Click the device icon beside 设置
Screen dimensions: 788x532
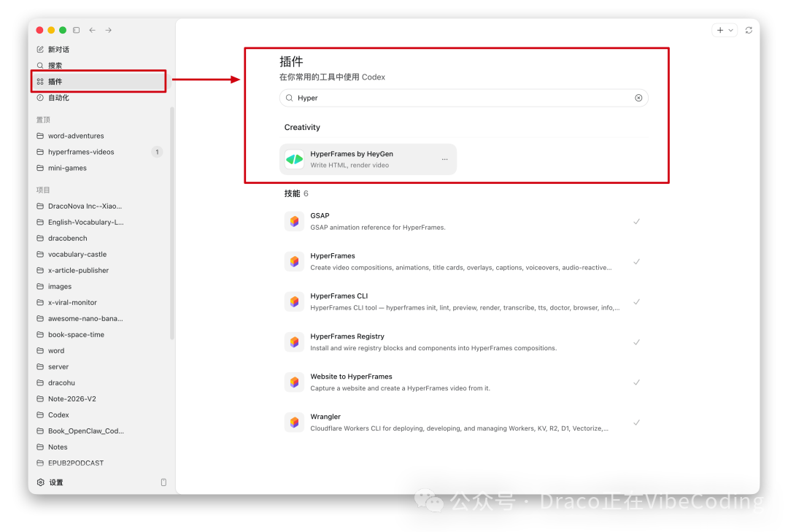(x=164, y=482)
